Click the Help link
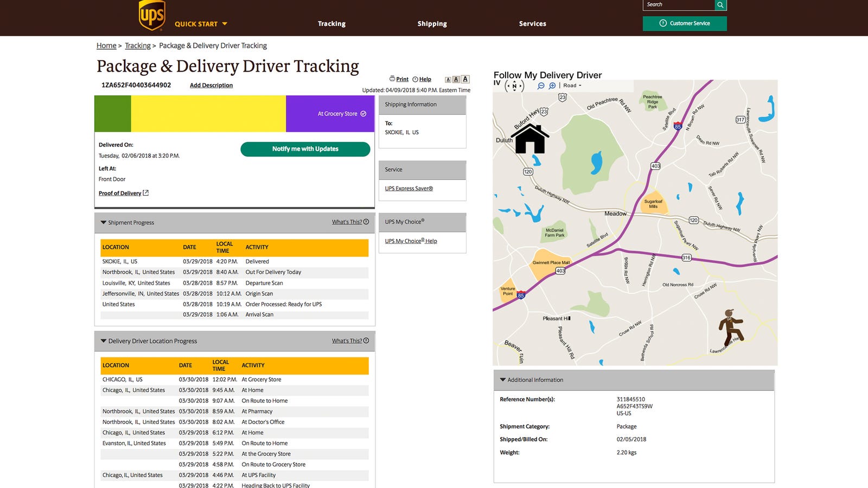Image resolution: width=868 pixels, height=488 pixels. [x=425, y=79]
